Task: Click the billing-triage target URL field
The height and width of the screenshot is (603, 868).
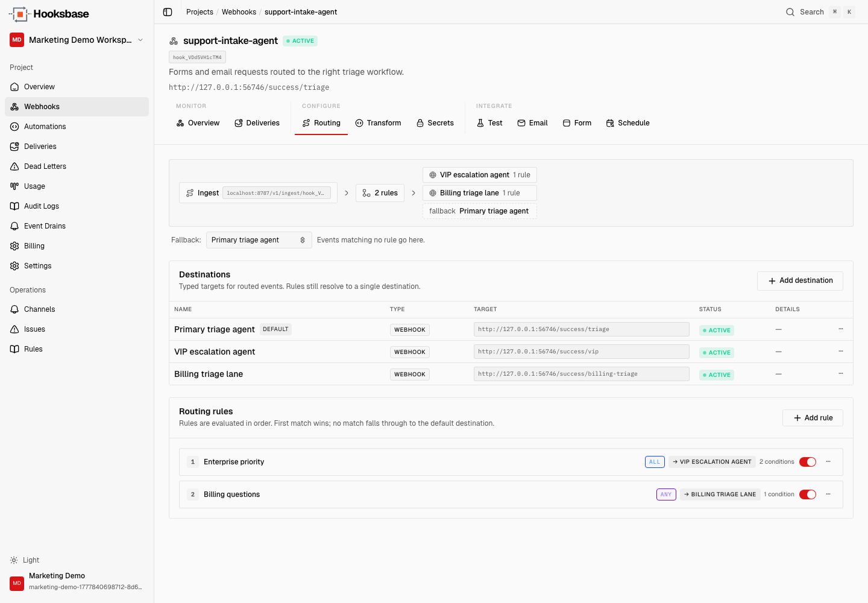Action: 582,374
